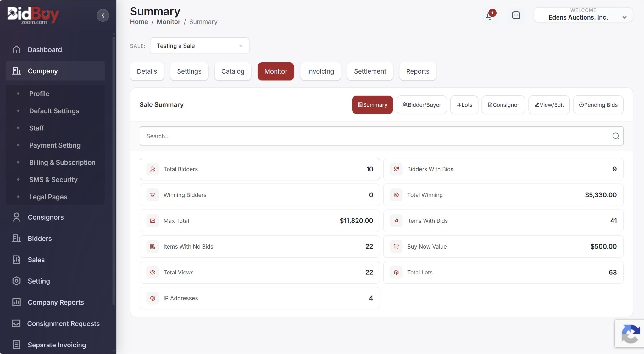Click the Consignors person icon
The image size is (644, 354).
click(x=16, y=217)
